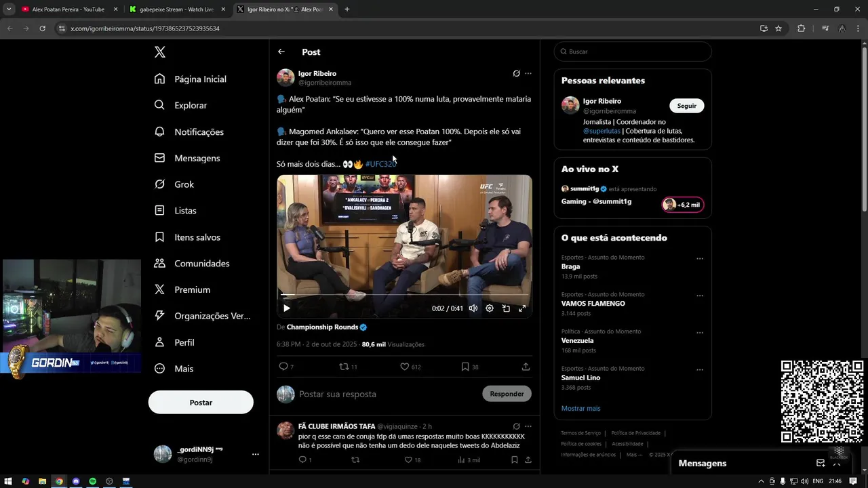This screenshot has width=868, height=488.
Task: Click Grok icon on Igor Ribeiro's post
Action: (516, 73)
